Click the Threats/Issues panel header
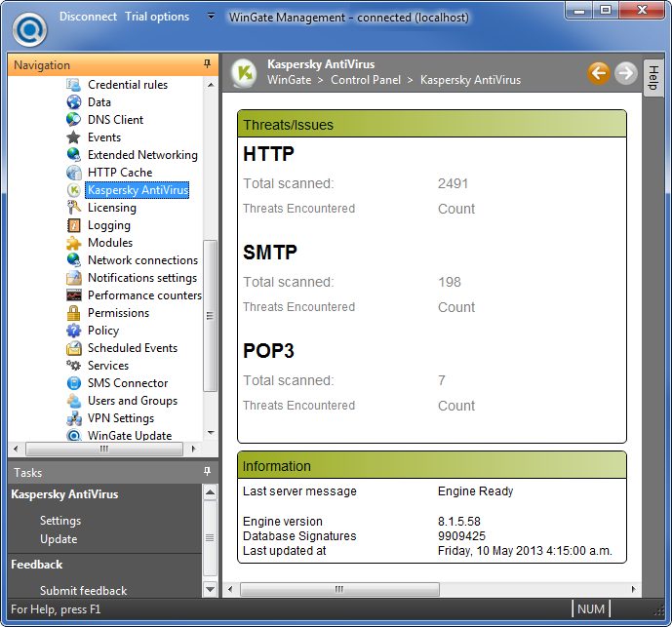This screenshot has height=627, width=672. click(x=432, y=124)
